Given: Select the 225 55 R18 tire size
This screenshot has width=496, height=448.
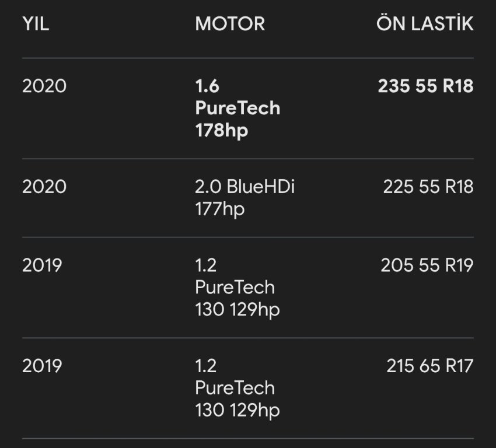Looking at the screenshot, I should click(428, 187).
